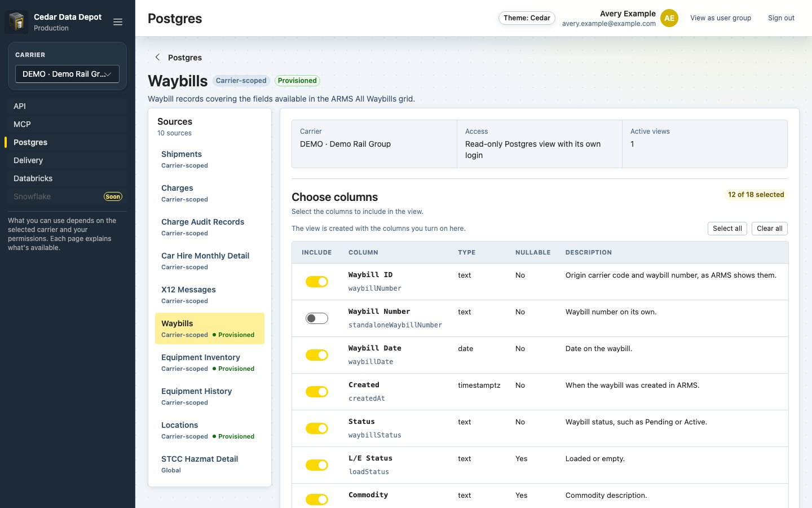
Task: Click the timestamptz type cell
Action: [479, 386]
